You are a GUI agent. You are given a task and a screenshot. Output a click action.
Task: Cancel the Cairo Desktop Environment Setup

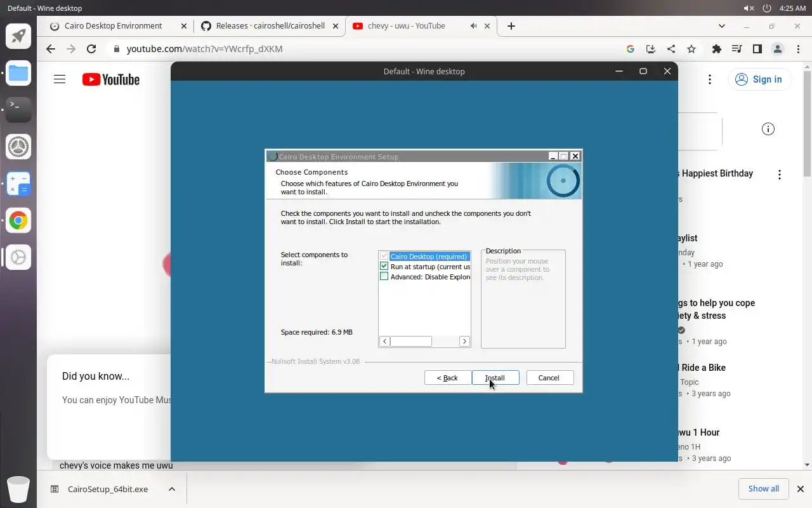(549, 378)
